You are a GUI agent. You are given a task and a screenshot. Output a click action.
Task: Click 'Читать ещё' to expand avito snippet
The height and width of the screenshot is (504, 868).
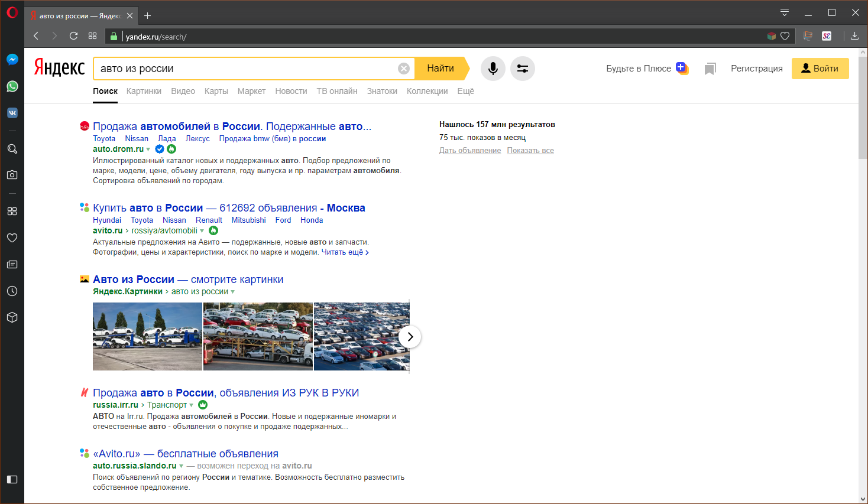pyautogui.click(x=345, y=252)
